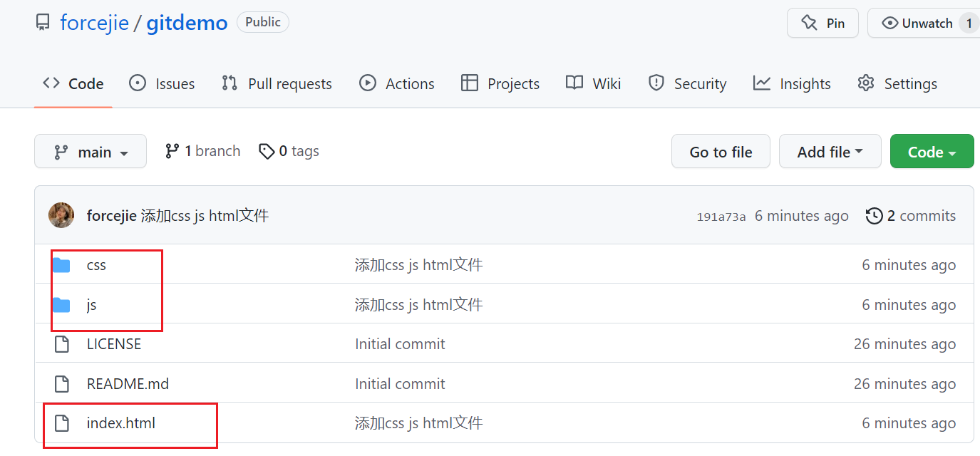Screen dimensions: 980x456
Task: Open the 191a73a commit hash link
Action: (x=721, y=217)
